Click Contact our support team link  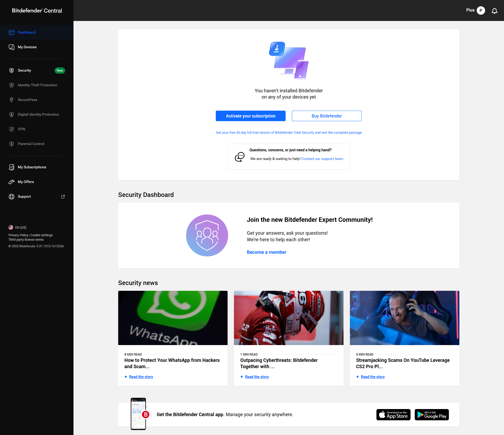(322, 159)
